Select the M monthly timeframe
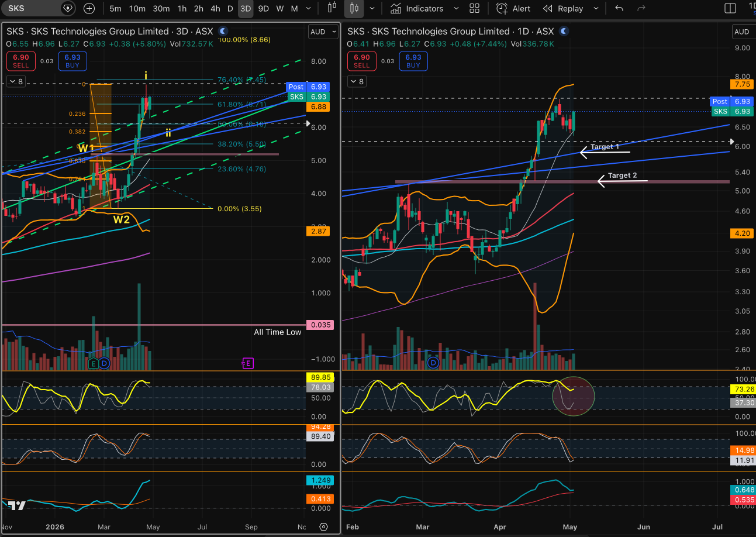 pyautogui.click(x=295, y=8)
